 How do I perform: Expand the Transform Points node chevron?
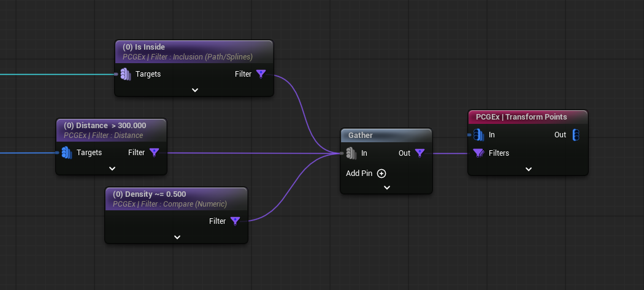528,169
